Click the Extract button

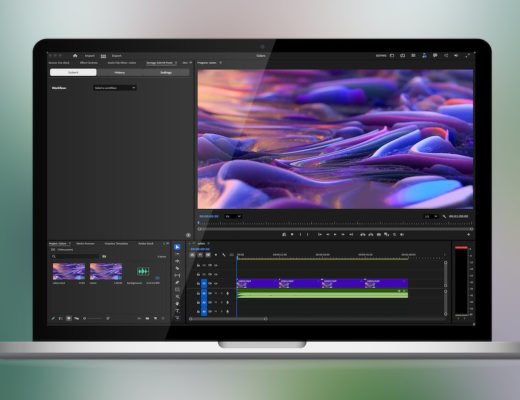pos(371,235)
